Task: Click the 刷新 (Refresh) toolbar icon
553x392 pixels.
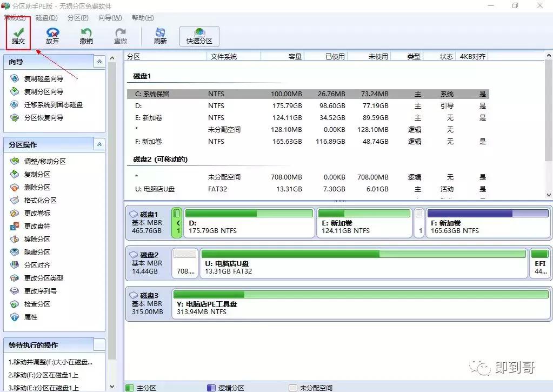Action: [160, 36]
